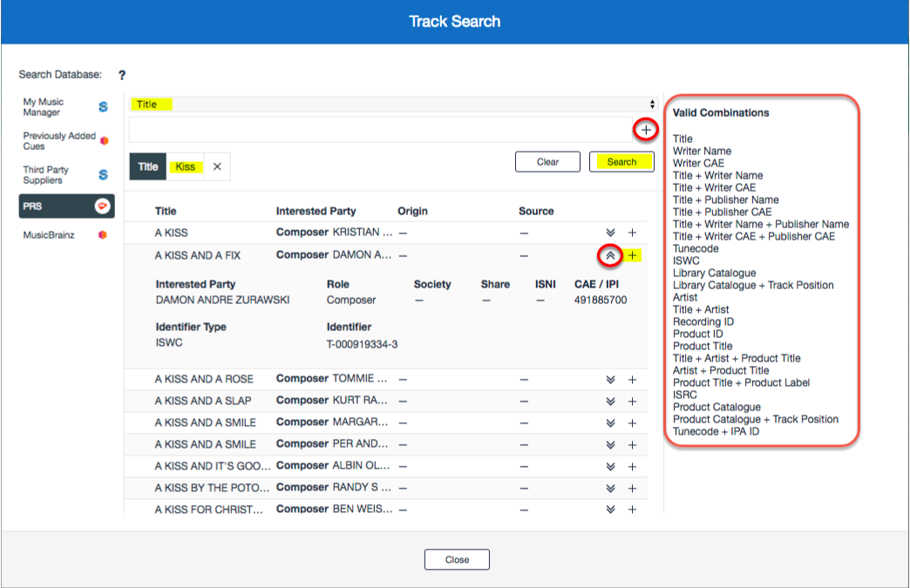Click the Recording ID combination entry
The height and width of the screenshot is (588, 910).
click(x=703, y=321)
